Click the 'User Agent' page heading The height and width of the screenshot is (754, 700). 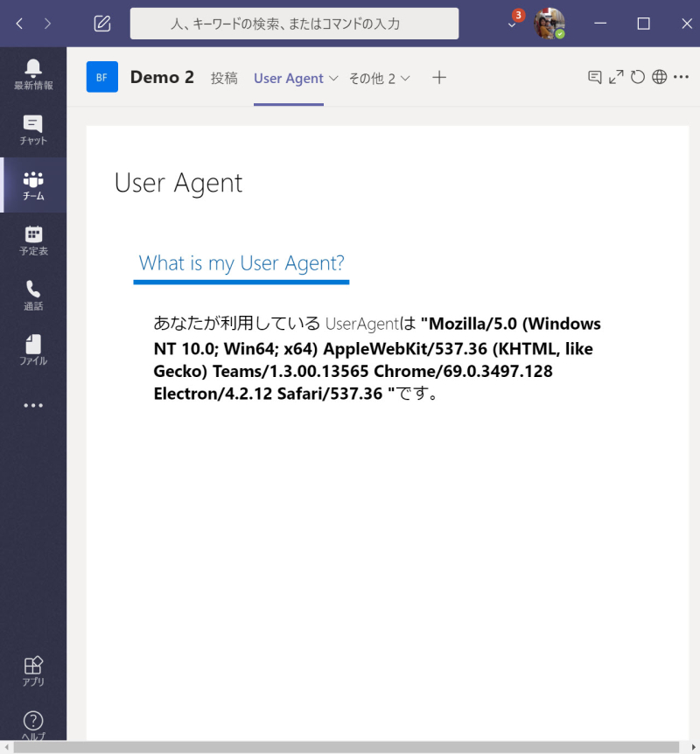178,183
